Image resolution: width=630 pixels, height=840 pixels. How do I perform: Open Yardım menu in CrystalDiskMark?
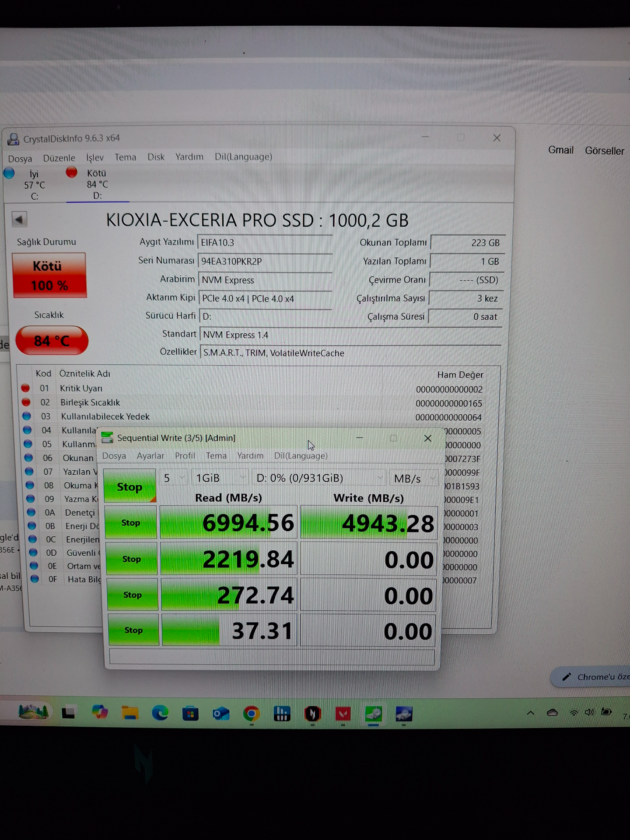[x=250, y=455]
